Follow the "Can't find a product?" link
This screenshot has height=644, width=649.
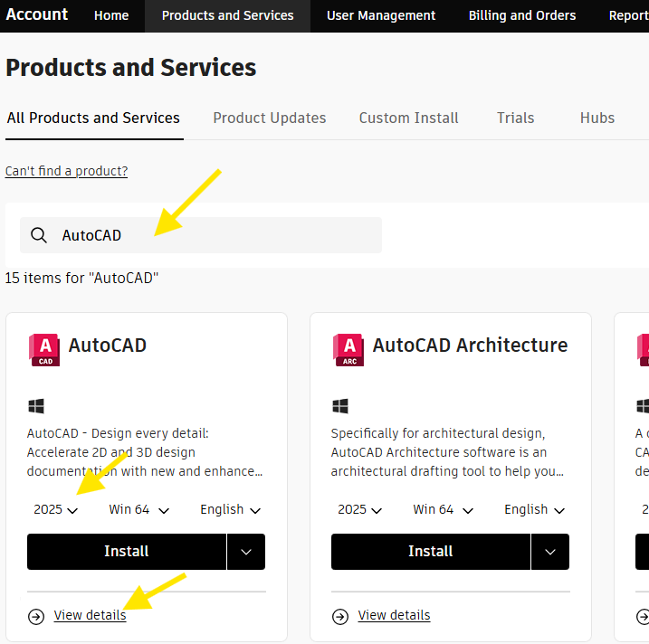tap(66, 171)
